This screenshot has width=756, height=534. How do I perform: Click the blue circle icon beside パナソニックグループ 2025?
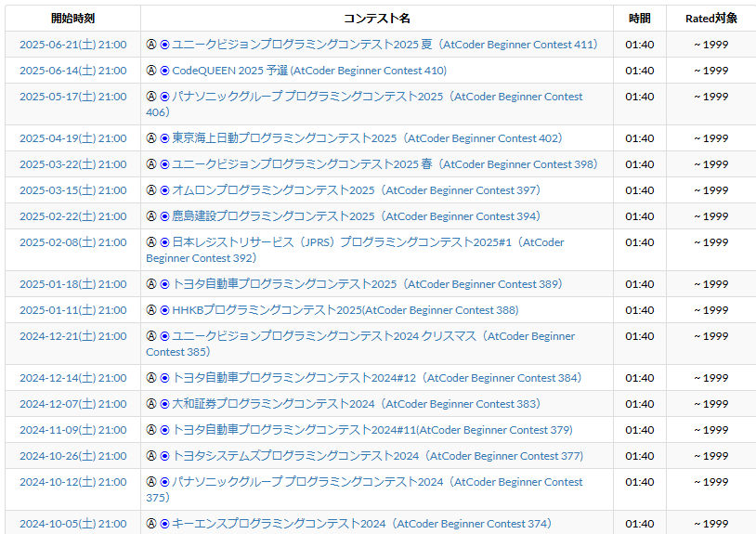(x=164, y=97)
